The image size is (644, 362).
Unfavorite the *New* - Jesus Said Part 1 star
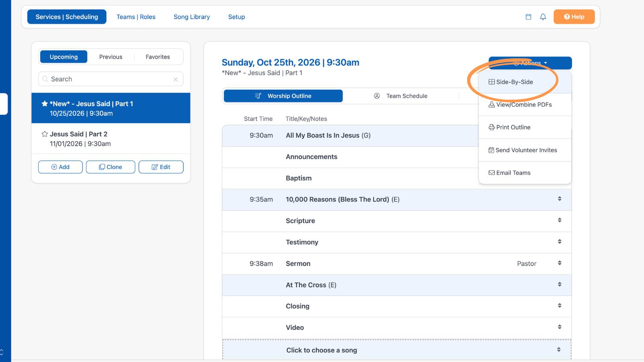tap(45, 104)
